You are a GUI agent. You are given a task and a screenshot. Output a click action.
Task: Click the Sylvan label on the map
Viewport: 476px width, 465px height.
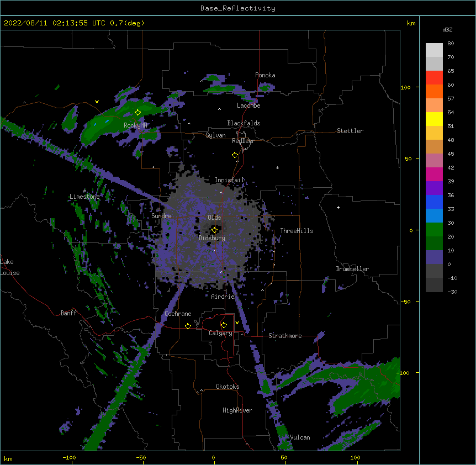pyautogui.click(x=215, y=135)
